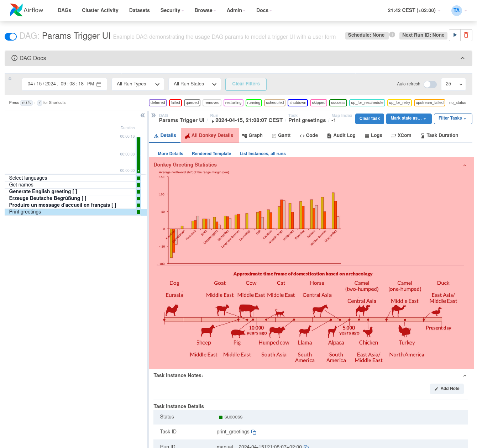Image resolution: width=477 pixels, height=448 pixels.
Task: Go to the DAGs page
Action: (64, 10)
